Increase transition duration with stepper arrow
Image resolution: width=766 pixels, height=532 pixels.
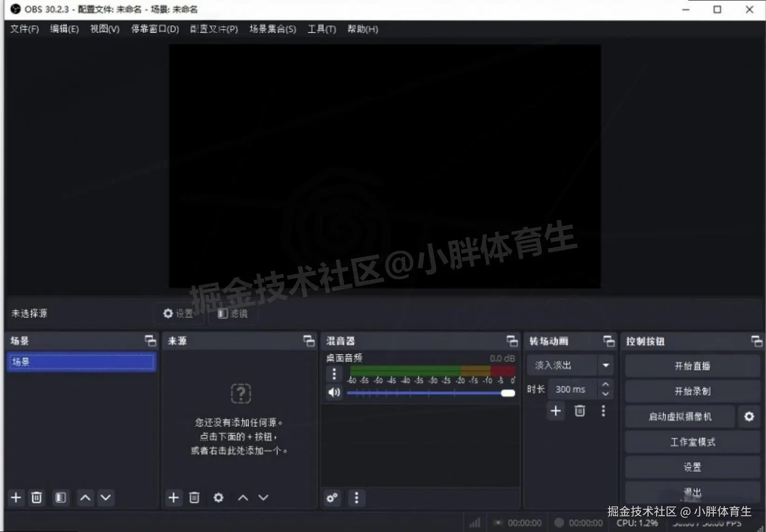click(605, 385)
